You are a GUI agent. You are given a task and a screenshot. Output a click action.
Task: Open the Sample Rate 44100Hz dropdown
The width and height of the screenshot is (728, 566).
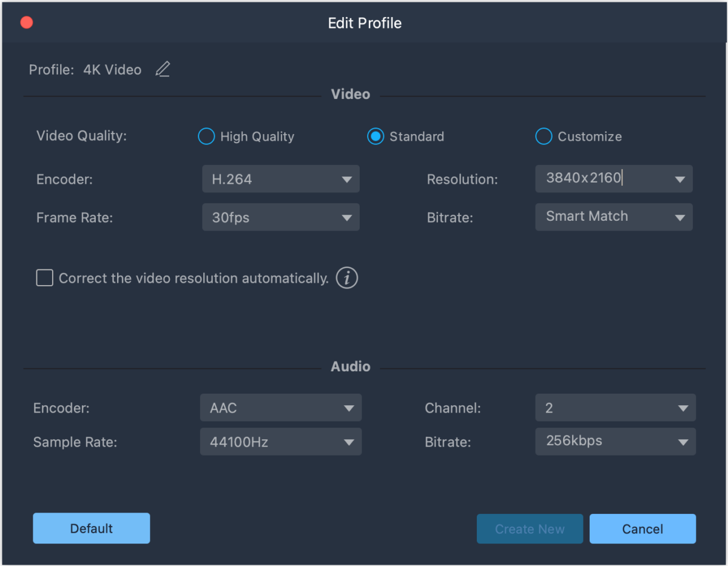click(x=281, y=442)
